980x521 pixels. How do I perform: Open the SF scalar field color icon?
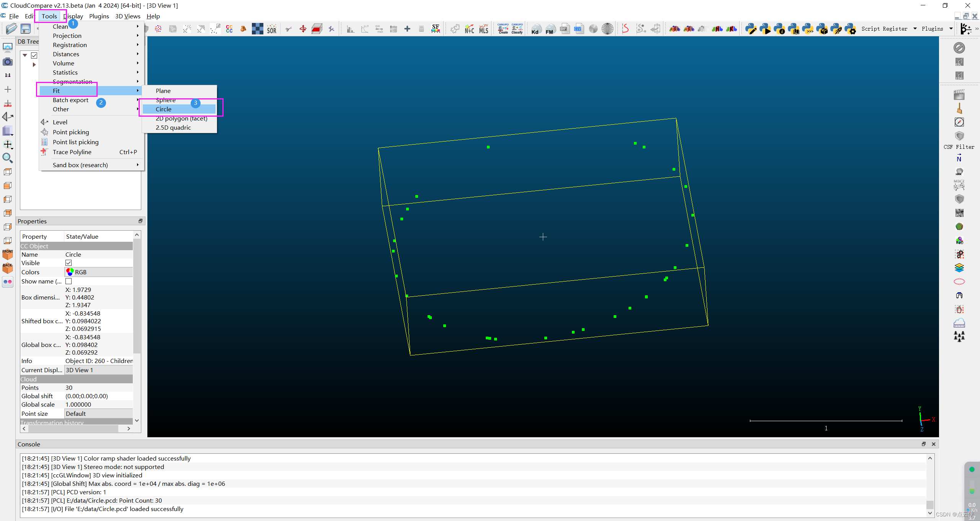pyautogui.click(x=436, y=29)
